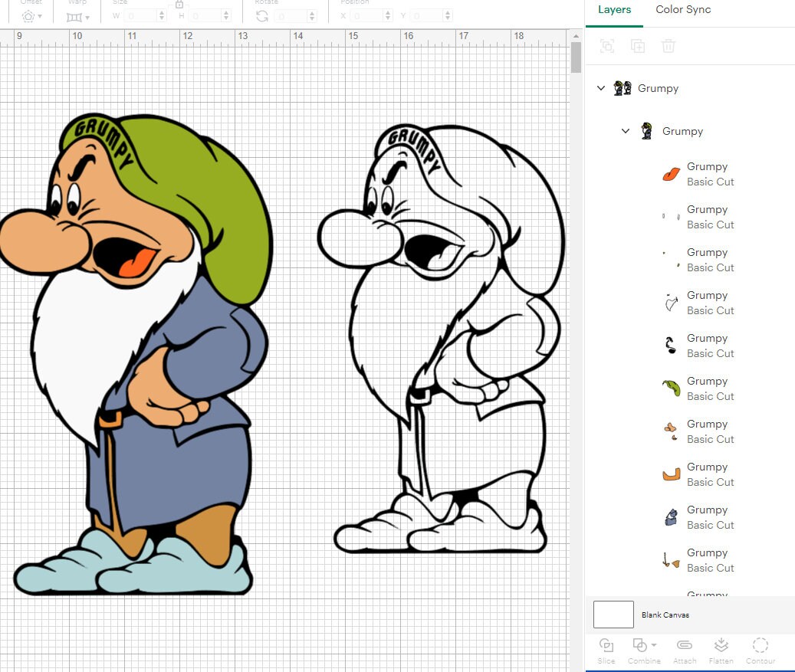Image resolution: width=795 pixels, height=672 pixels.
Task: Click Basic Cut under the tongue layer
Action: coord(711,182)
